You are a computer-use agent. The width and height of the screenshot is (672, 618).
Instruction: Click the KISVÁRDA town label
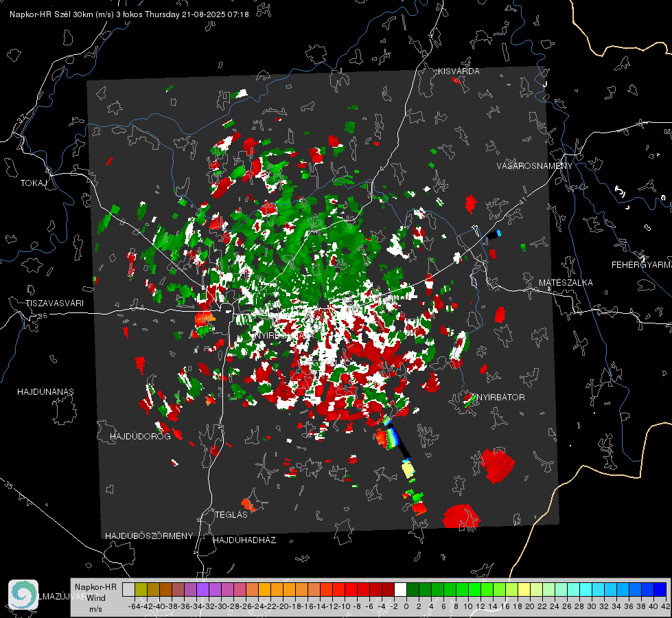(459, 71)
